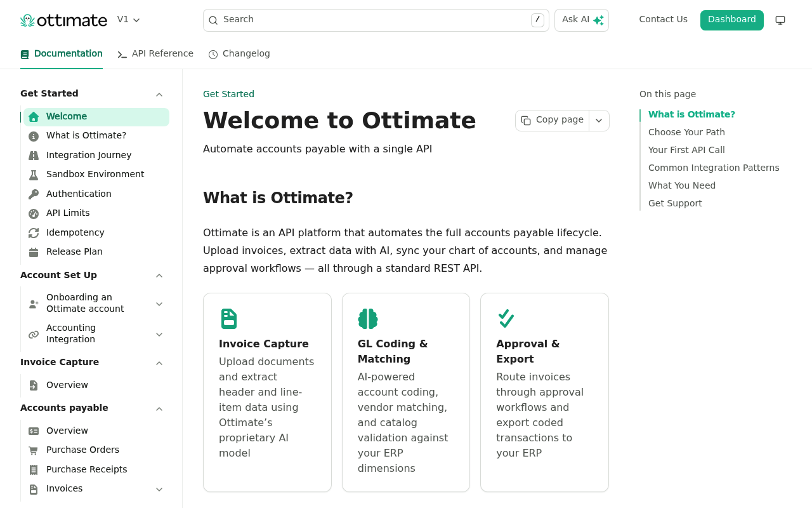Click the API Limits gauge icon
Viewport: 812px width, 508px height.
click(x=34, y=213)
